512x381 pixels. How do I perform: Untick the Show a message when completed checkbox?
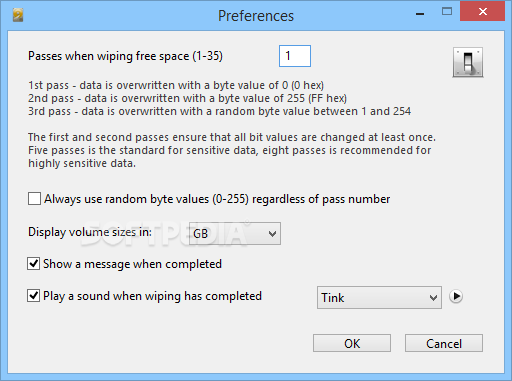33,263
